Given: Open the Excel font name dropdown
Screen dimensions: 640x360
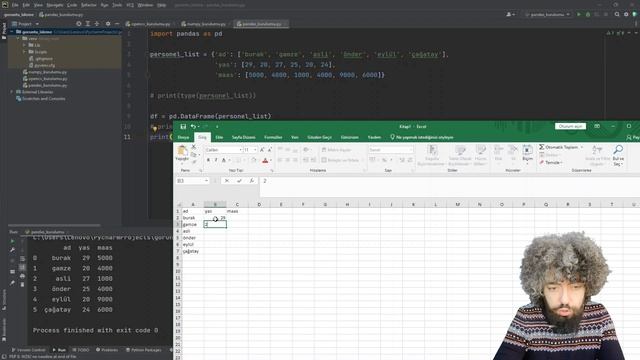Looking at the screenshot, I should pyautogui.click(x=240, y=150).
